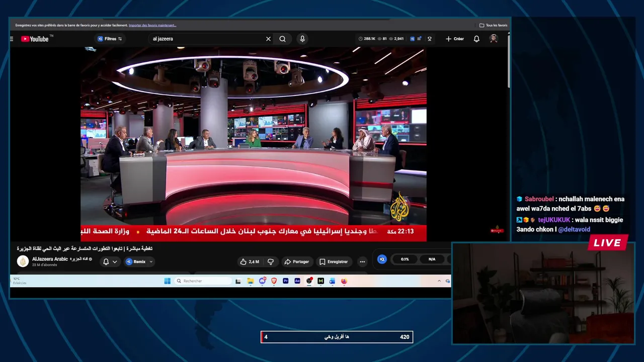Image resolution: width=644 pixels, height=362 pixels.
Task: Click tejUKUKUK username in stream chat
Action: pos(554,220)
